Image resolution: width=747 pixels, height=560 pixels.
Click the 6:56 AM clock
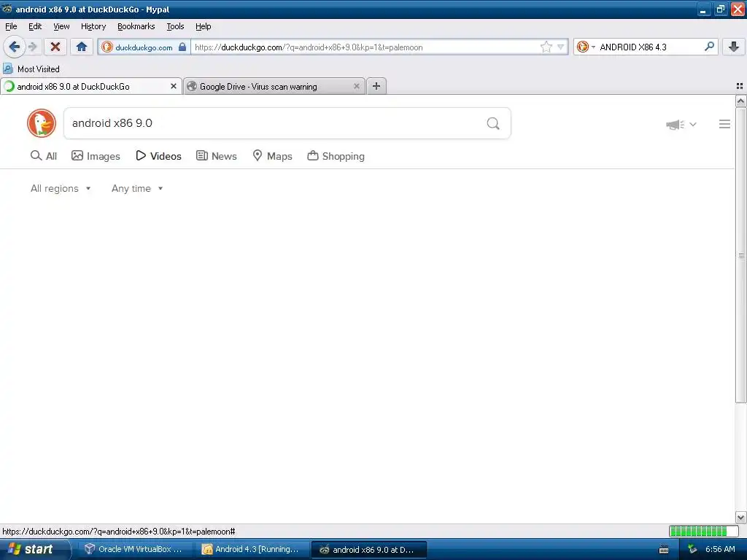(720, 550)
